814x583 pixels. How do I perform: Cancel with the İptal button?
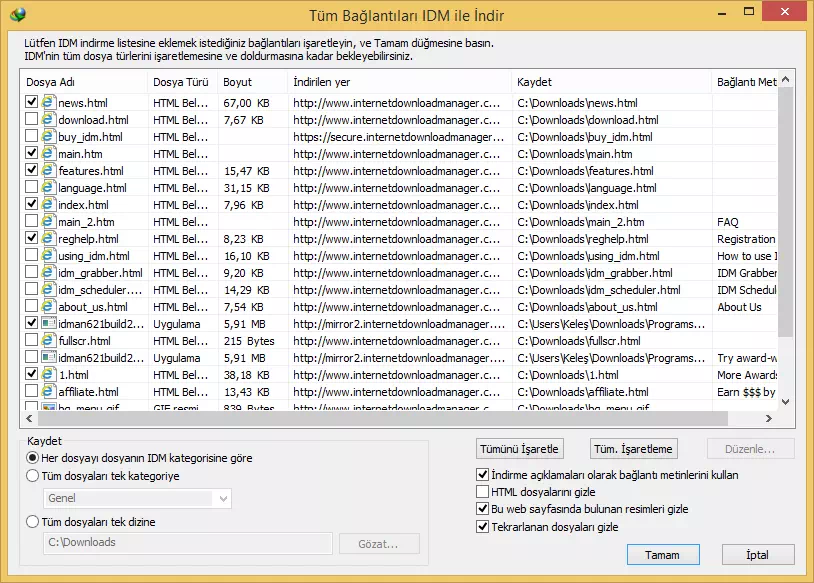coord(758,555)
